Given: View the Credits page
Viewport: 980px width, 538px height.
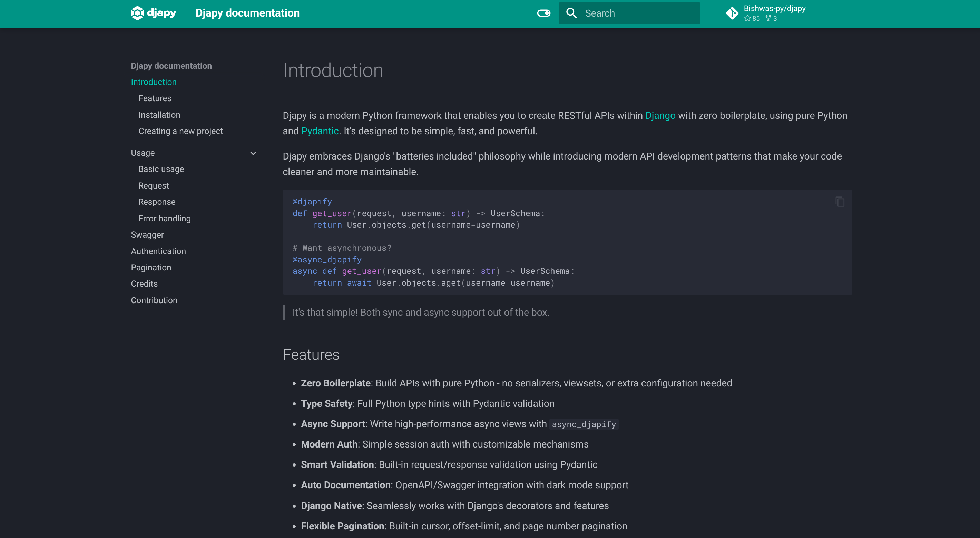Looking at the screenshot, I should tap(144, 284).
